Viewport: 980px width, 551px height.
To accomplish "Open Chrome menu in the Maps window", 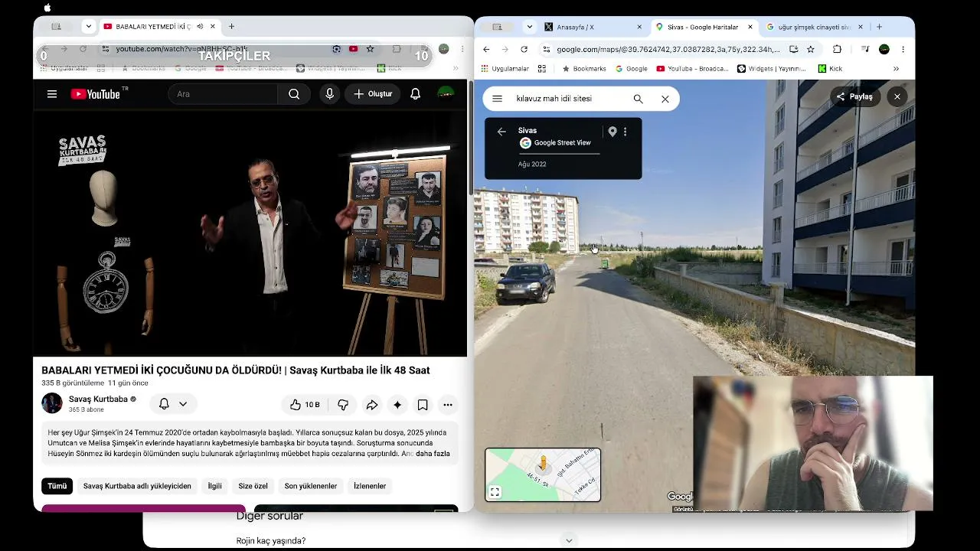I will (903, 49).
